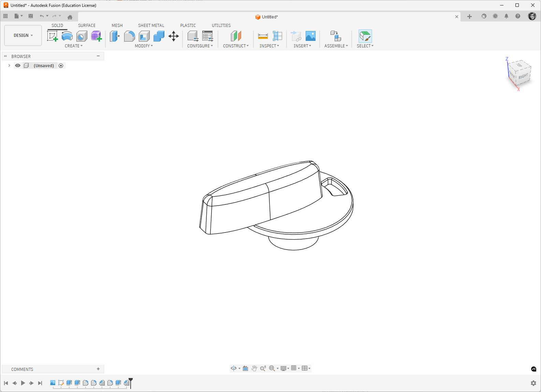Open the job status clock icon
The width and height of the screenshot is (541, 392).
(495, 16)
